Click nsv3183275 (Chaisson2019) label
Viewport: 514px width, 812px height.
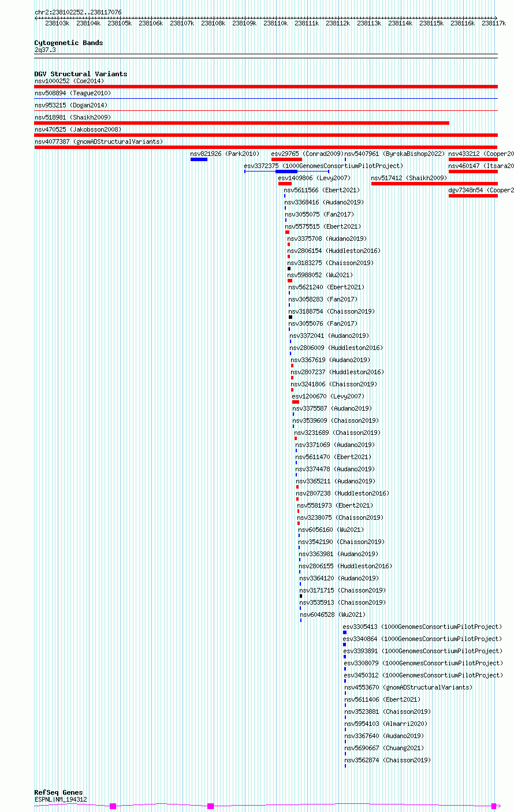click(x=330, y=263)
